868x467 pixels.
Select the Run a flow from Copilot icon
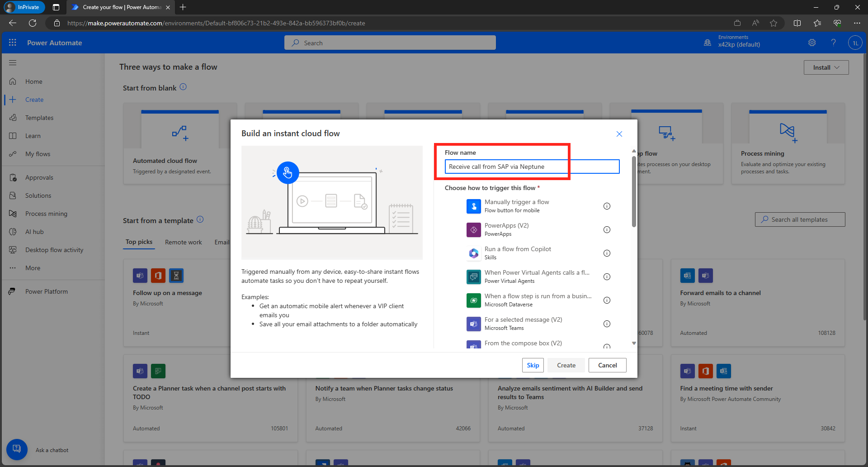point(473,253)
